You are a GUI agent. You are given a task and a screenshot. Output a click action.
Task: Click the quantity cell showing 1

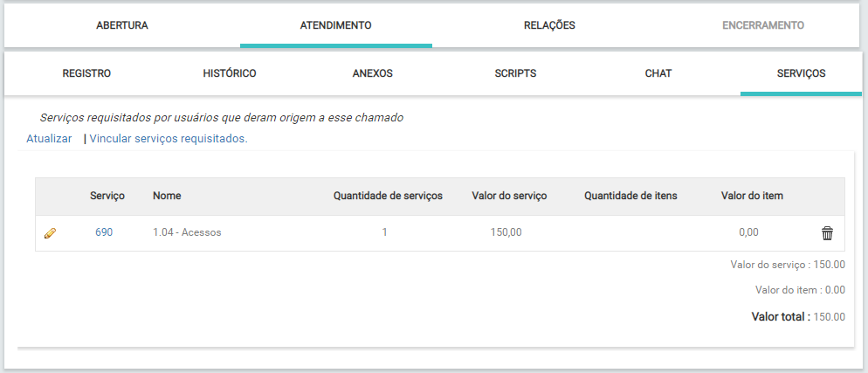click(384, 232)
